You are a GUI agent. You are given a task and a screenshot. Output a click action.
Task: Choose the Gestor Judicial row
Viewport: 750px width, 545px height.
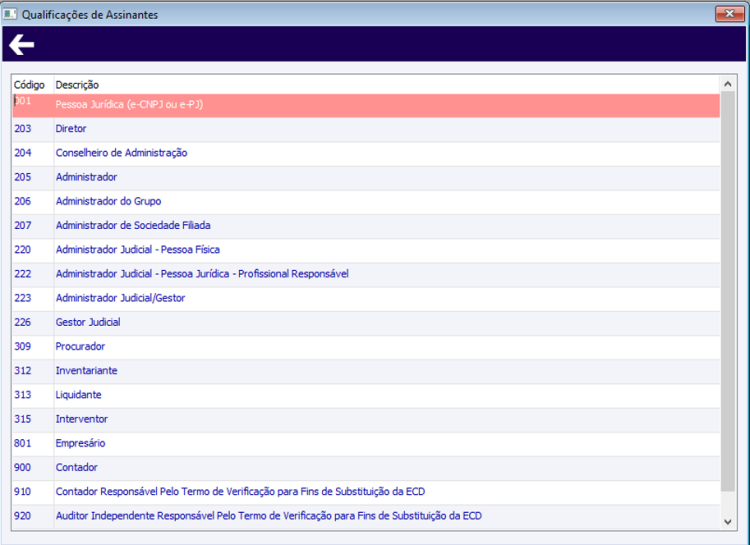click(366, 323)
